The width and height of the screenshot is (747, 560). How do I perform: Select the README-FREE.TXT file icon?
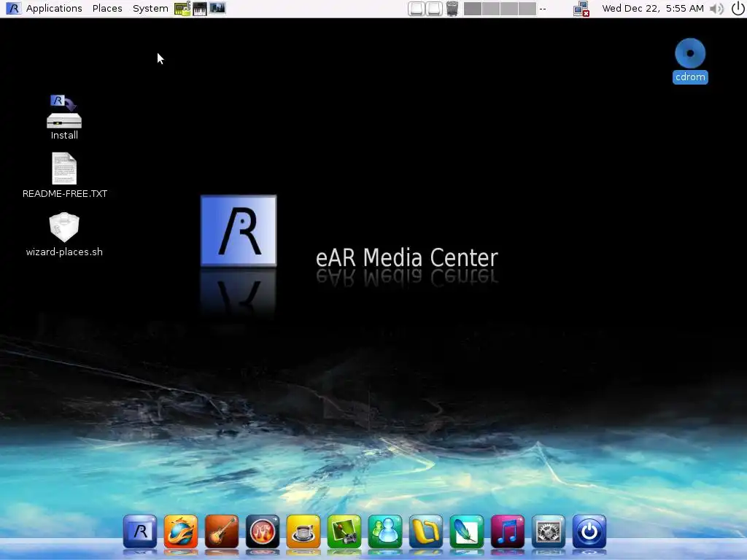pos(64,175)
